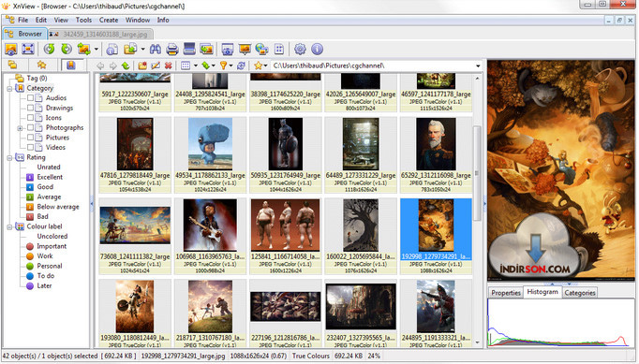Collapse the Category tree node
639x364 pixels.
(9, 88)
